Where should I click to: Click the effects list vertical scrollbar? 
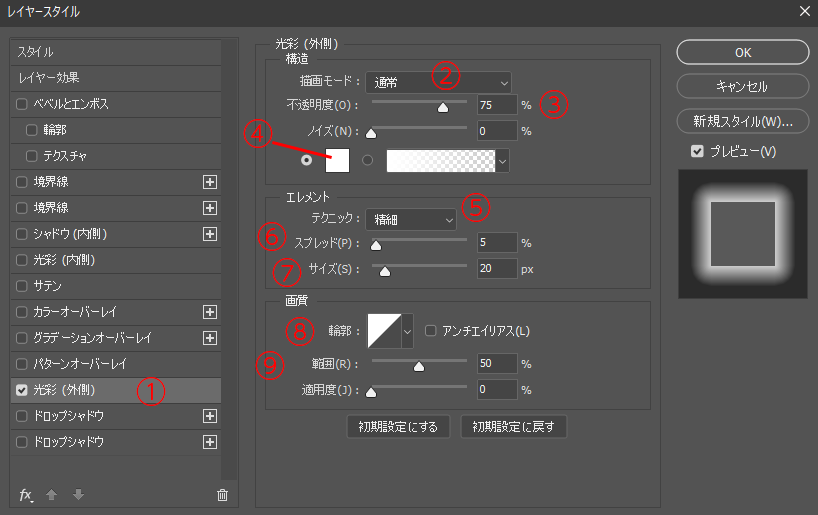[x=229, y=259]
